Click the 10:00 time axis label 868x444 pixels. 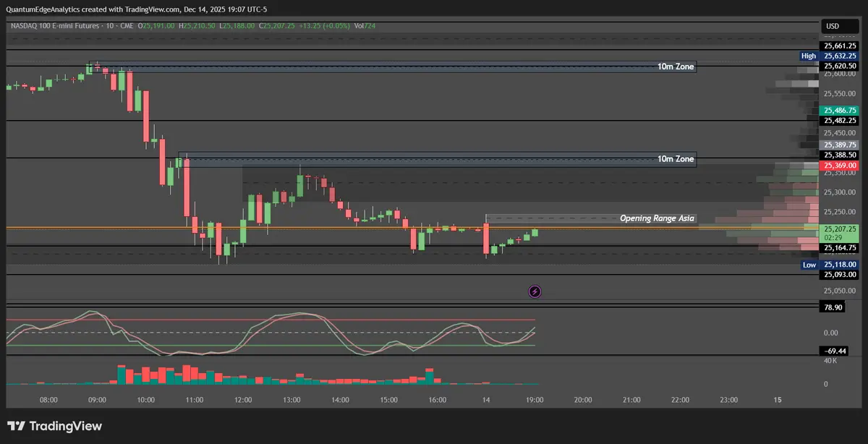tap(145, 399)
